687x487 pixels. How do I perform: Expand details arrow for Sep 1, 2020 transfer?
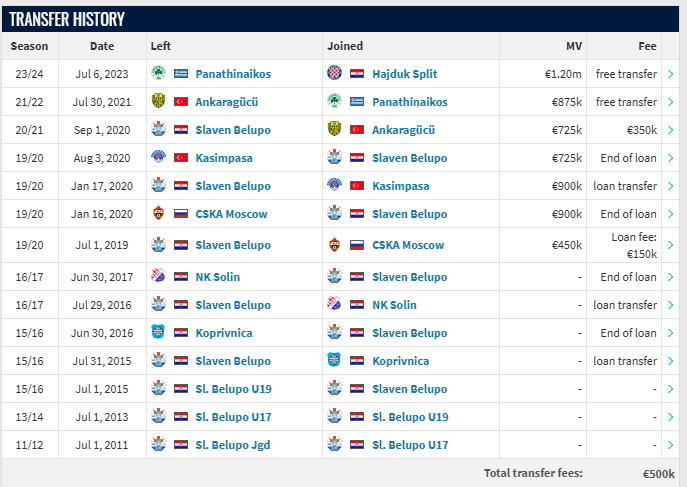(670, 130)
